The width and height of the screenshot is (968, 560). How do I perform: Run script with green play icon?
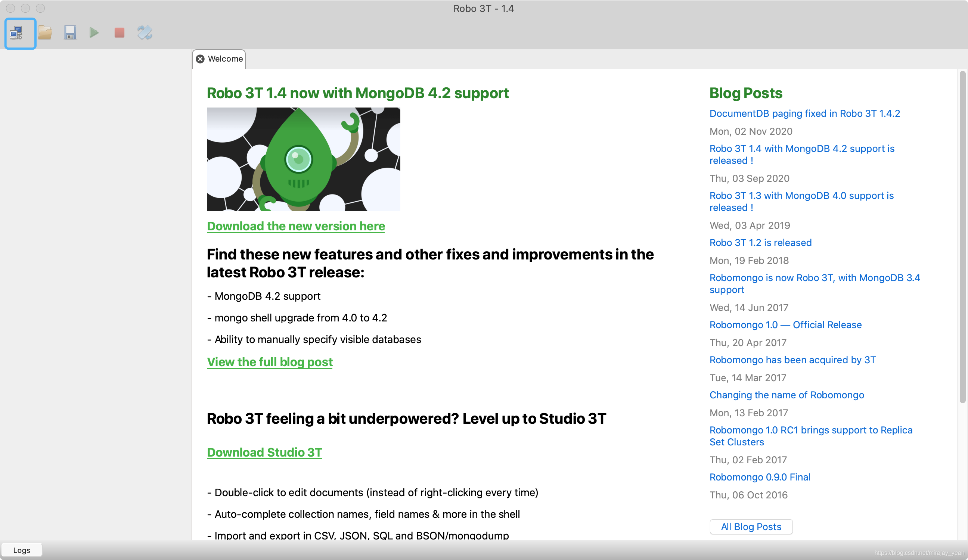pos(94,32)
